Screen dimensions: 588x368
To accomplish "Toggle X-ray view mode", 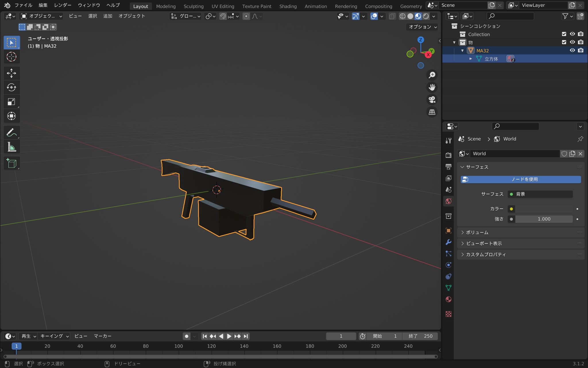I will [x=392, y=16].
